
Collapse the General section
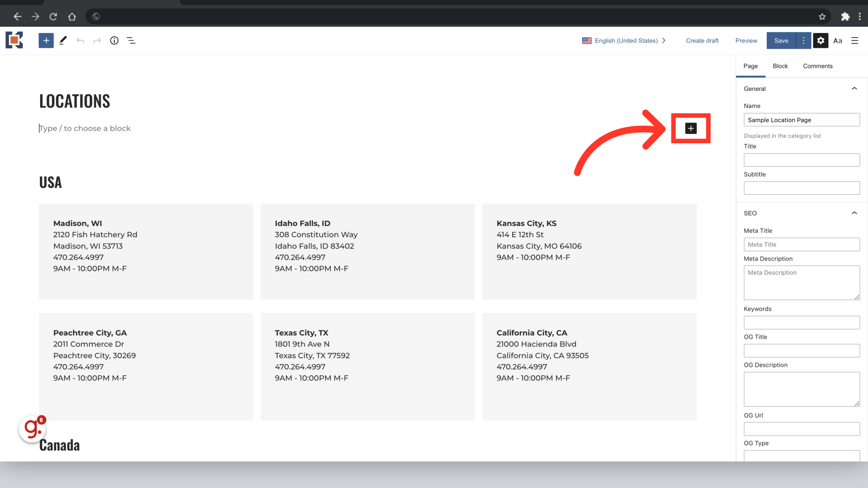click(x=854, y=89)
